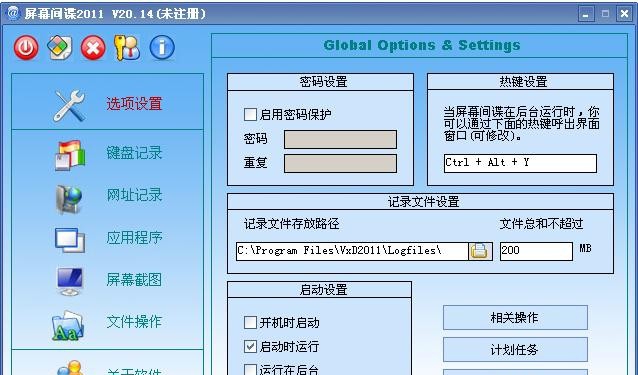Click the folder browse icon beside log path

[480, 251]
